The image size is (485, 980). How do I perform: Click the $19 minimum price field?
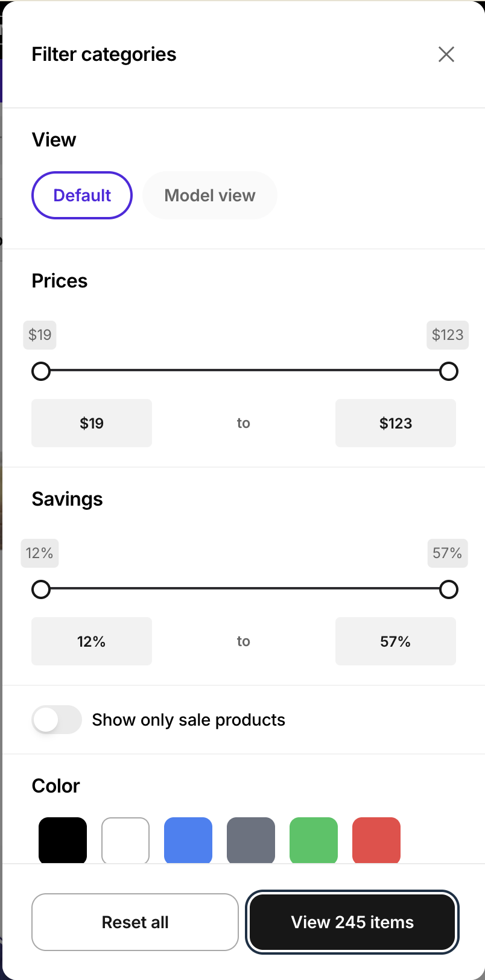[92, 423]
